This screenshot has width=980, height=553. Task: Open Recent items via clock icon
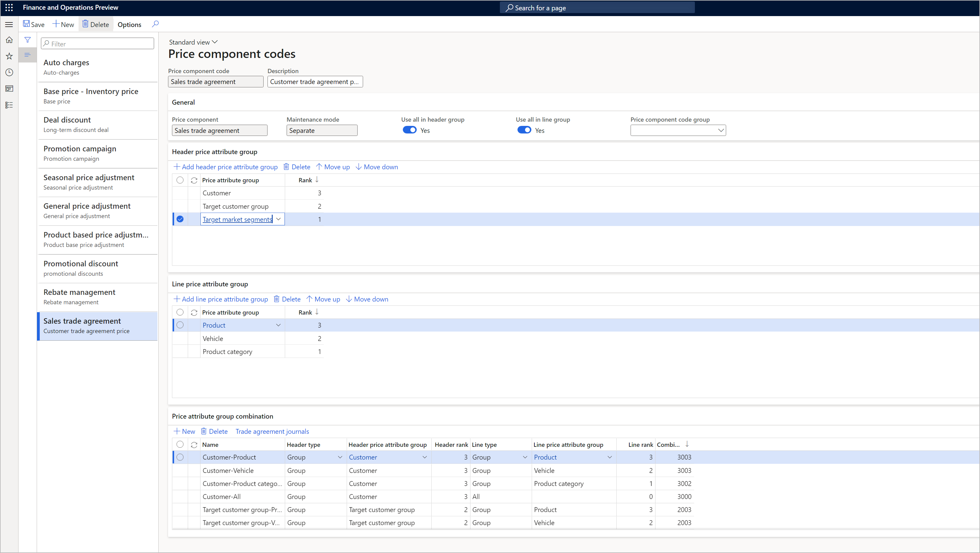9,72
